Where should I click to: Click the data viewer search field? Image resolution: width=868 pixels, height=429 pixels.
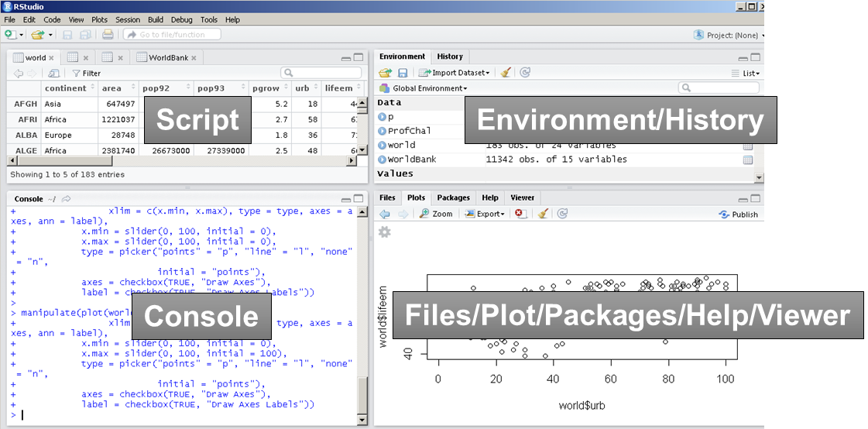tap(321, 73)
